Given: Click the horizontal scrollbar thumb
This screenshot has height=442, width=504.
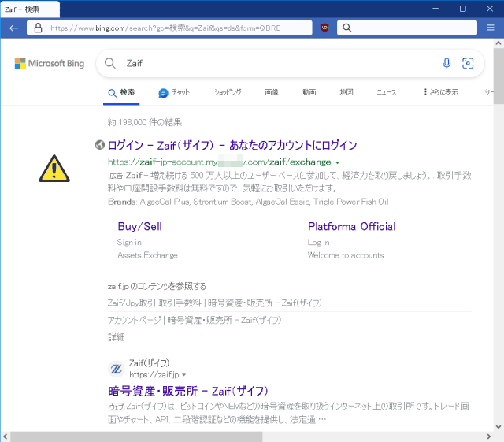Looking at the screenshot, I should [x=136, y=436].
